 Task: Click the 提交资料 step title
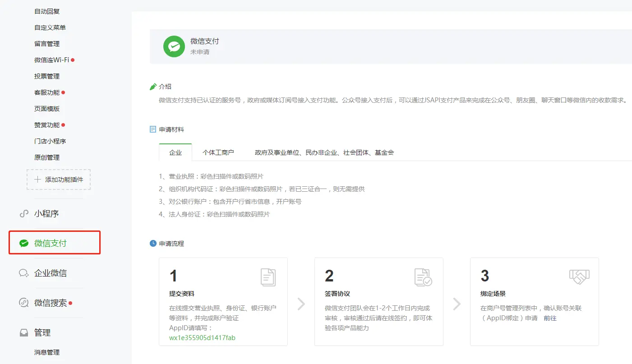point(182,294)
